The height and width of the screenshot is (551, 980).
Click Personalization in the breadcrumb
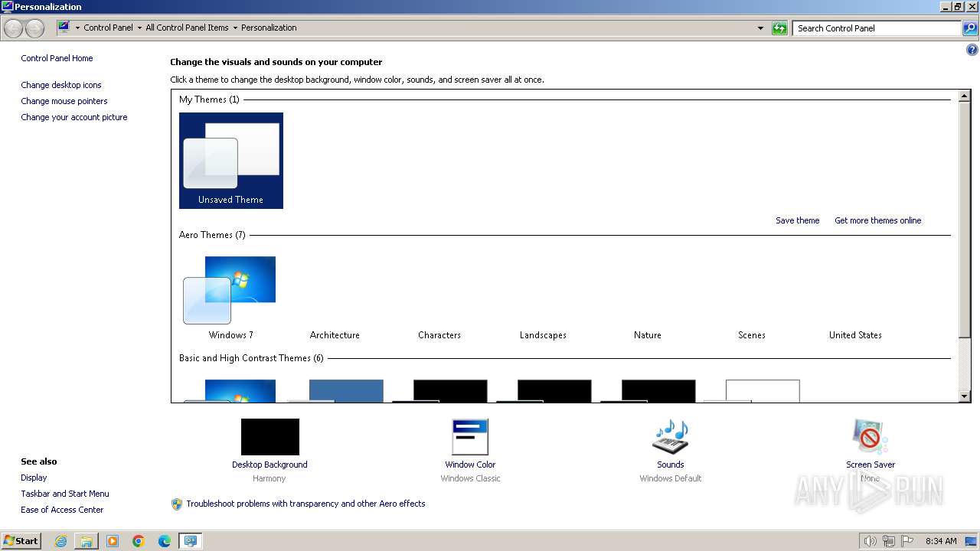[269, 28]
